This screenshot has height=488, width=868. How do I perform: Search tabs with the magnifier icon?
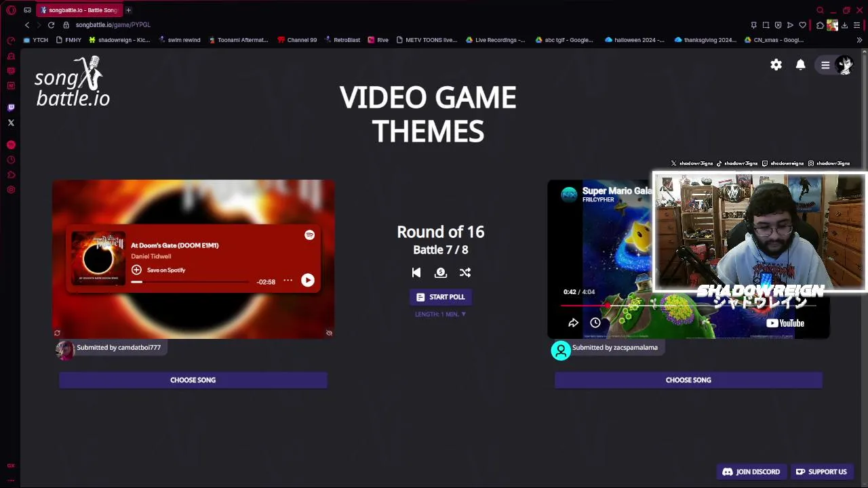coord(820,10)
